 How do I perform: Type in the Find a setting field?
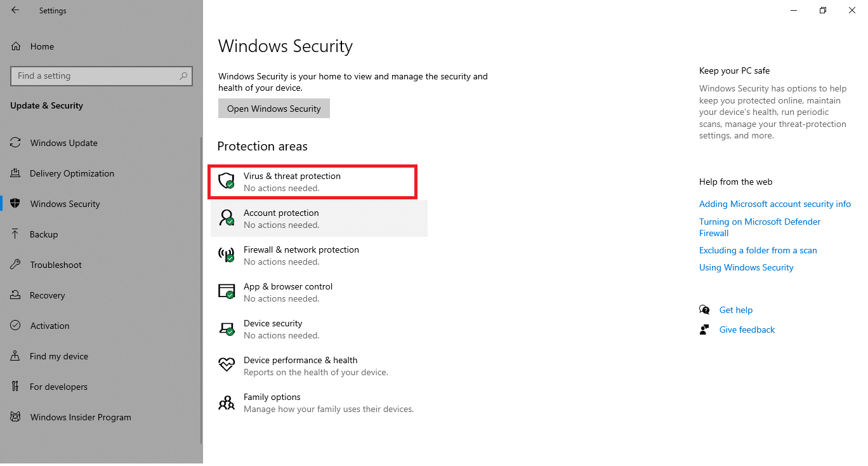(95, 76)
